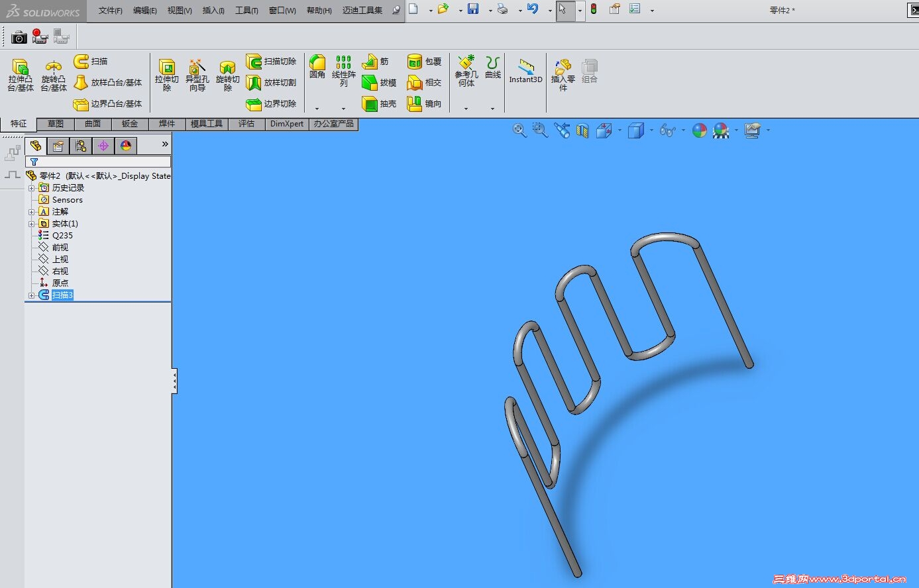The width and height of the screenshot is (919, 588).
Task: Click the Edit Appearance color ball icon
Action: pos(700,130)
